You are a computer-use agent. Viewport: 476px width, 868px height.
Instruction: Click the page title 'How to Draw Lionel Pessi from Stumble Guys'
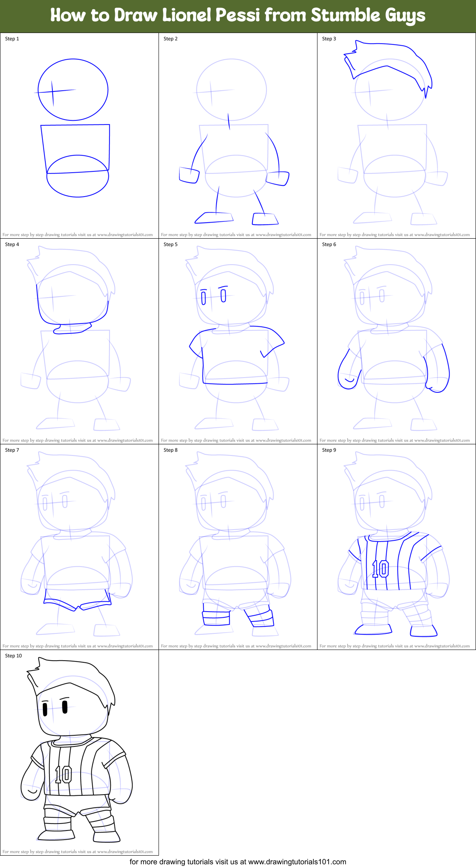[238, 15]
